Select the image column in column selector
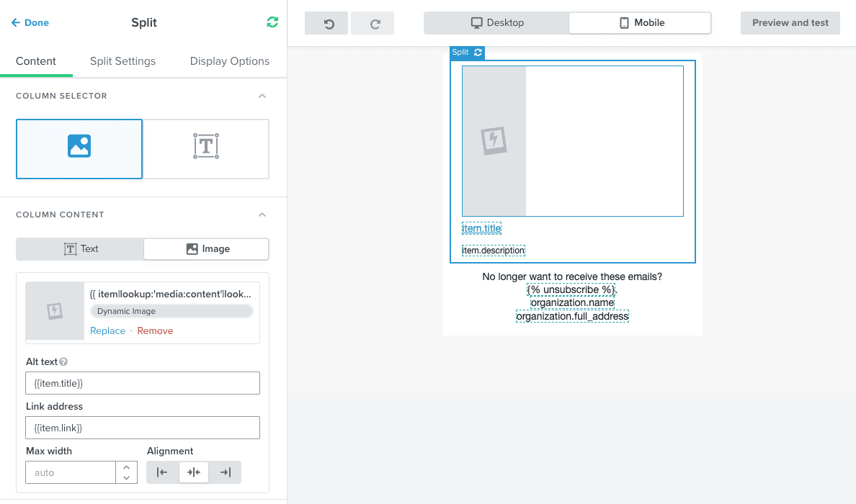This screenshot has width=856, height=504. coord(79,148)
